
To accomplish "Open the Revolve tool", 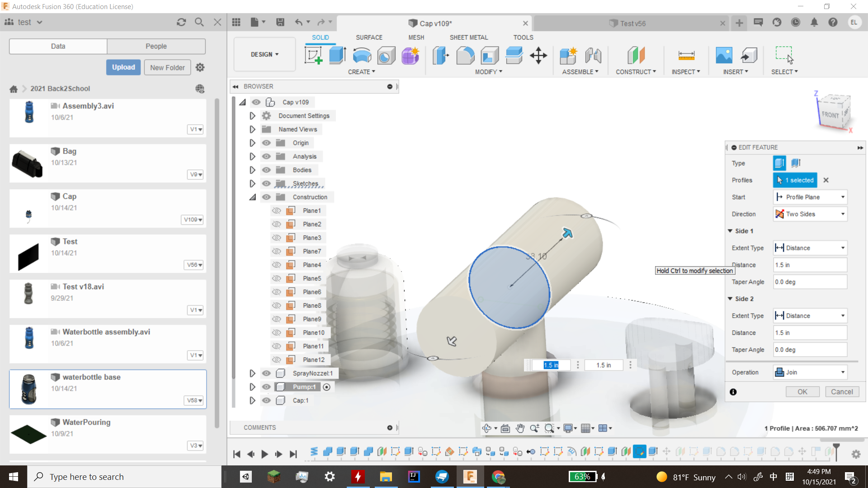I will [x=362, y=55].
